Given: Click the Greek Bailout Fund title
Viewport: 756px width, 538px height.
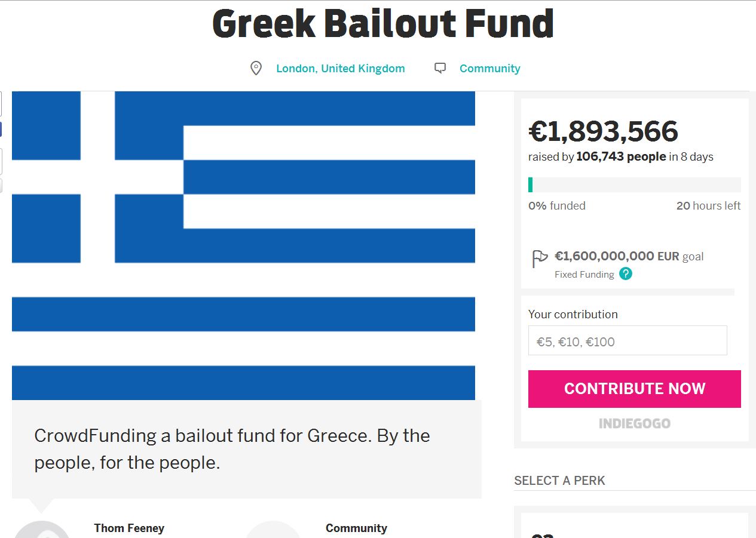Looking at the screenshot, I should pyautogui.click(x=382, y=24).
